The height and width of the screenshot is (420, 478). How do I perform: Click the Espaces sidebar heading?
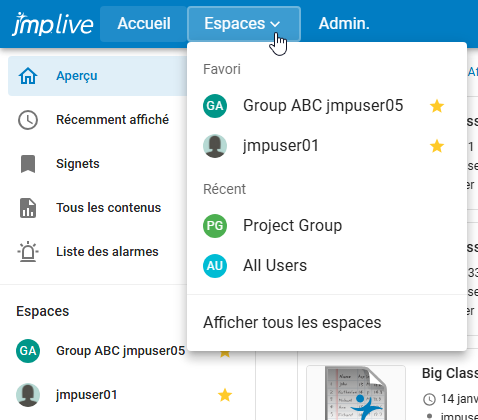tap(43, 311)
